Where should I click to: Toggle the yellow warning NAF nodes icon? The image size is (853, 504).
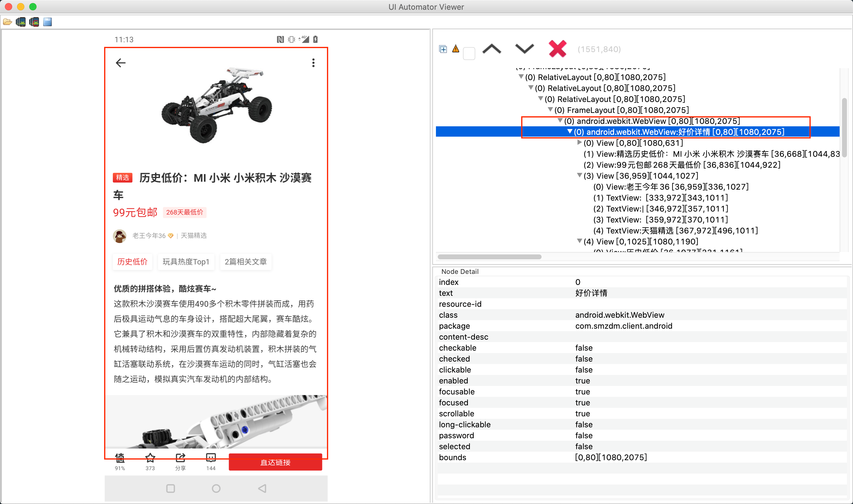(456, 49)
